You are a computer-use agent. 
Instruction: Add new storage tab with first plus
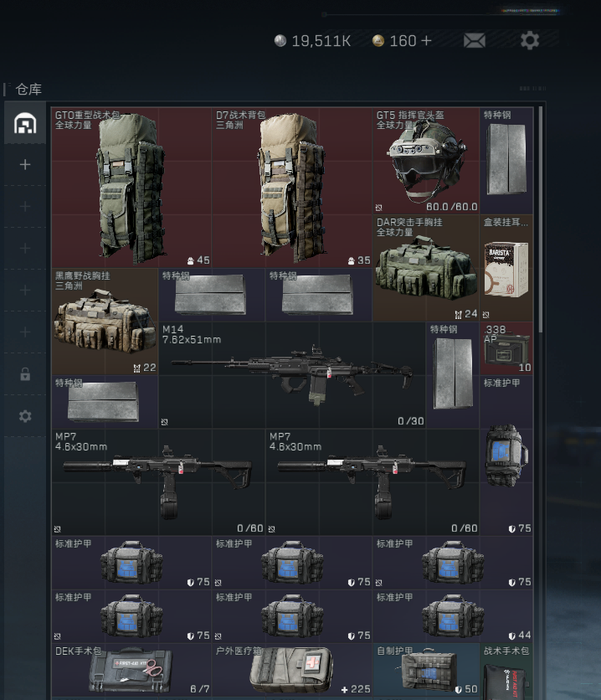25,165
